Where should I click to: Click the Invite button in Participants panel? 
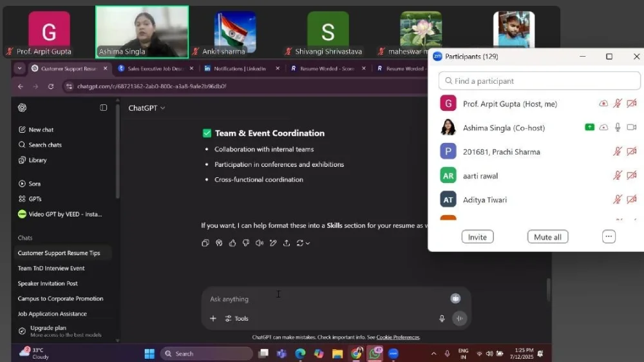[477, 237]
